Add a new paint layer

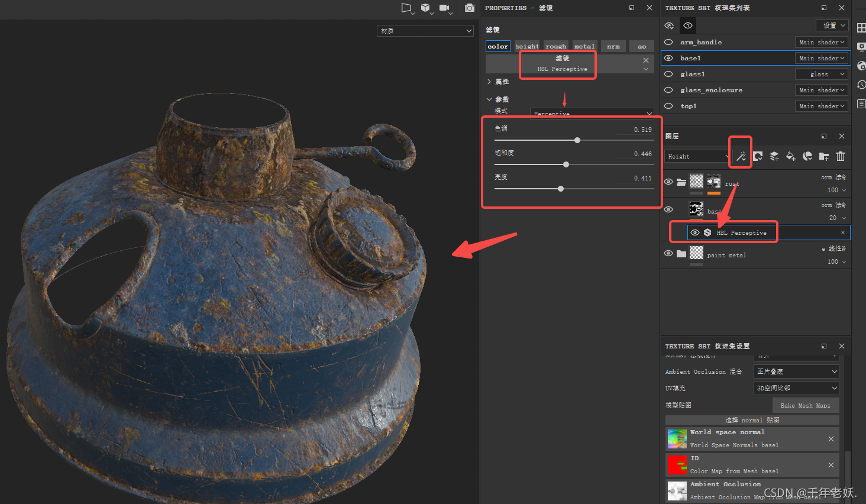point(774,156)
